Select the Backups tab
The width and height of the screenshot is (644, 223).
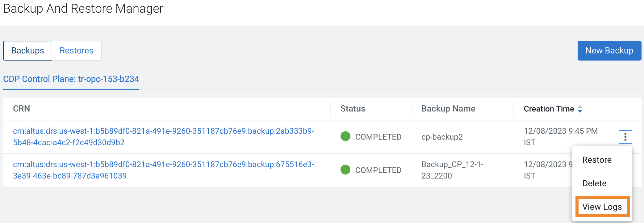click(27, 50)
